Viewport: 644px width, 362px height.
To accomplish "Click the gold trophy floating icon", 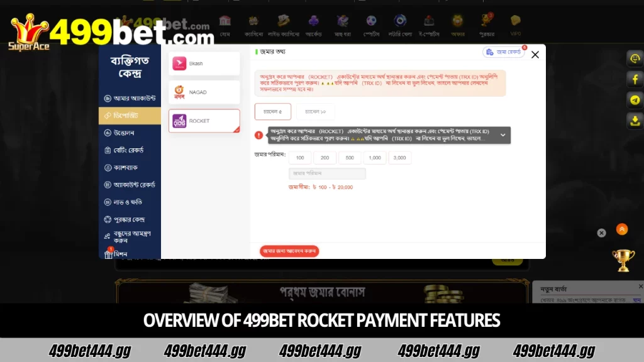I will [623, 260].
